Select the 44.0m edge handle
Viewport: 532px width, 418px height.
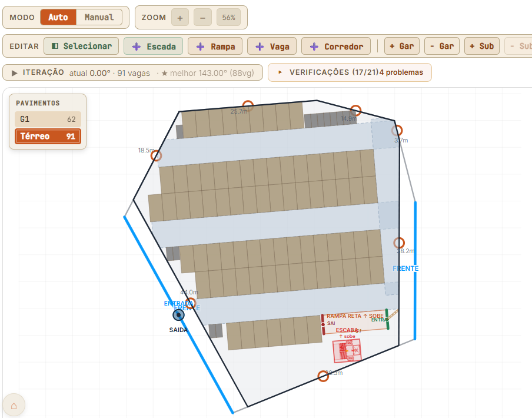coord(191,303)
